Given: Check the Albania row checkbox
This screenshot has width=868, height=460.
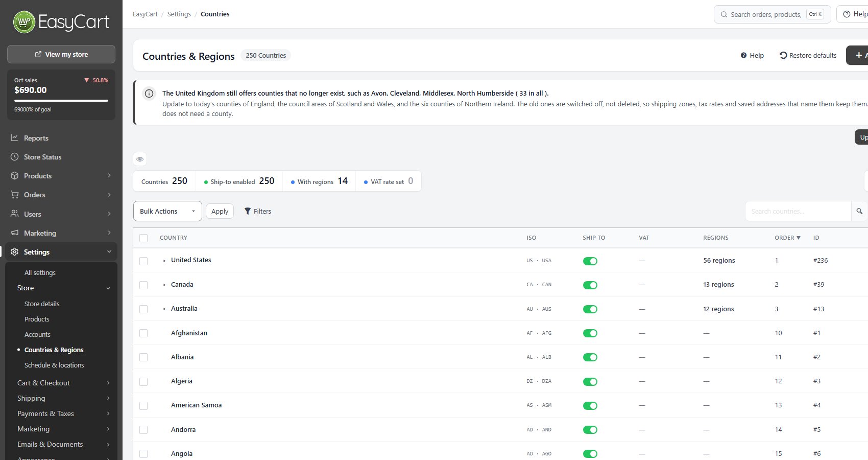Looking at the screenshot, I should click(143, 357).
